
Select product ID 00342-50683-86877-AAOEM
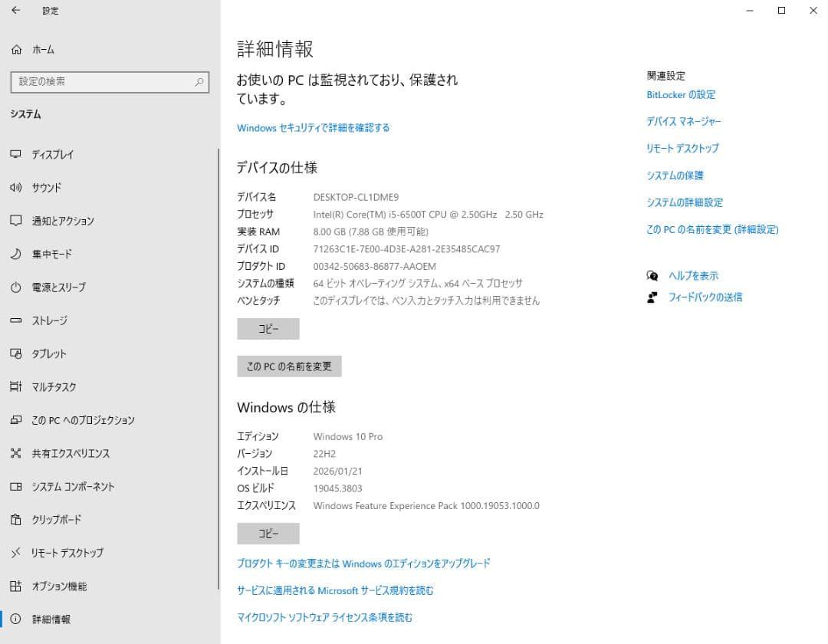tap(374, 267)
